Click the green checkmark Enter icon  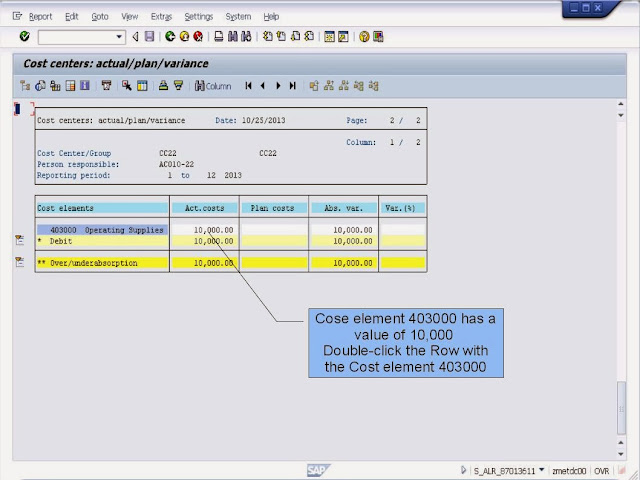tap(24, 37)
